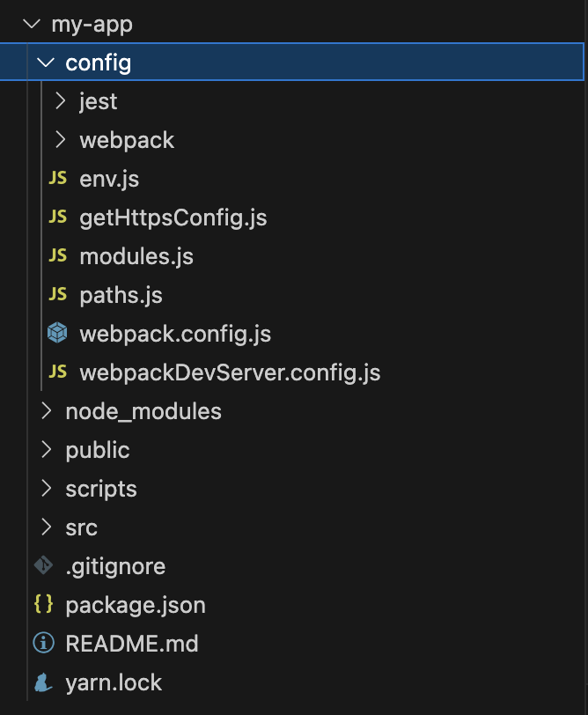
Task: Collapse the my-app root folder chevron
Action: [x=32, y=24]
